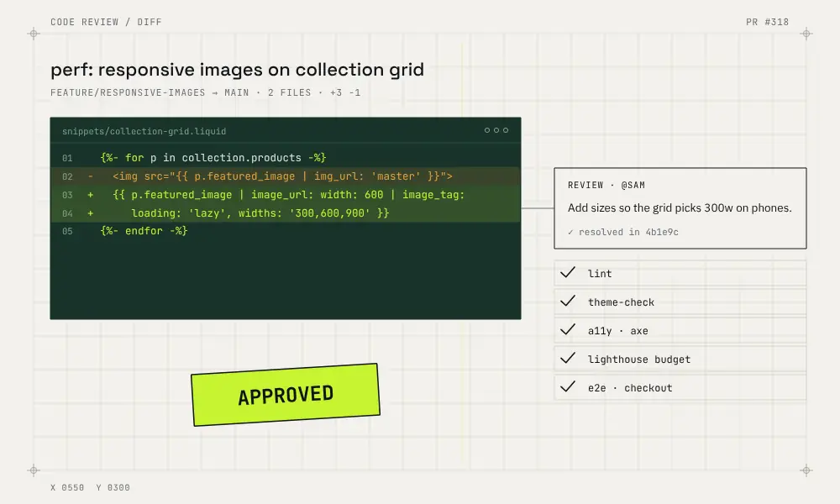Click the review comment about adding sizes
The width and height of the screenshot is (840, 504).
[680, 207]
